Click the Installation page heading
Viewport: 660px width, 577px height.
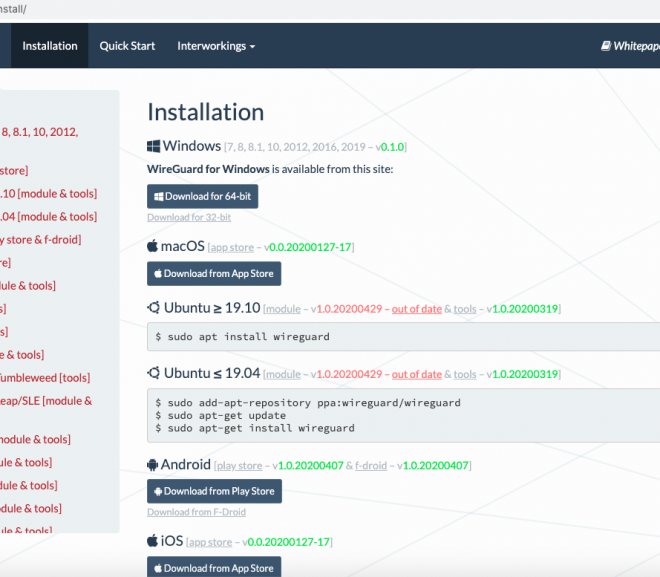205,112
